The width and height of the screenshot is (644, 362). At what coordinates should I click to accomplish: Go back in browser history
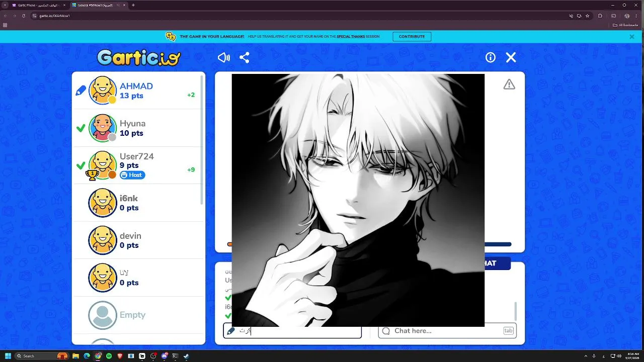point(5,16)
